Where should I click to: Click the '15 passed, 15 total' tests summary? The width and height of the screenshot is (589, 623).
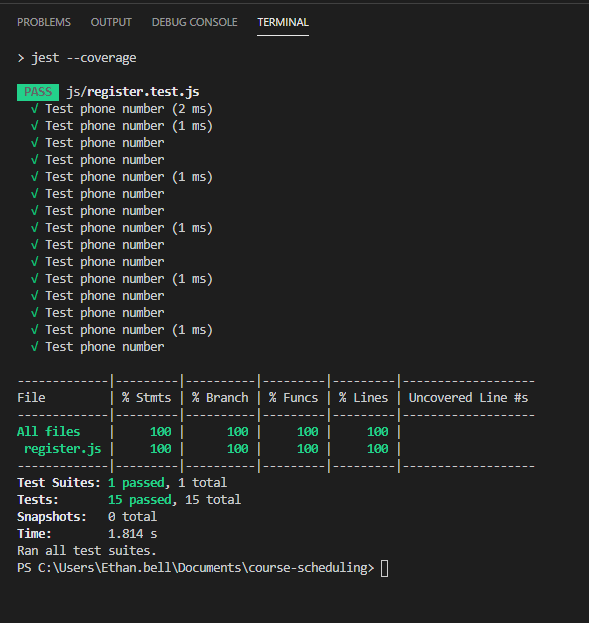click(x=174, y=500)
